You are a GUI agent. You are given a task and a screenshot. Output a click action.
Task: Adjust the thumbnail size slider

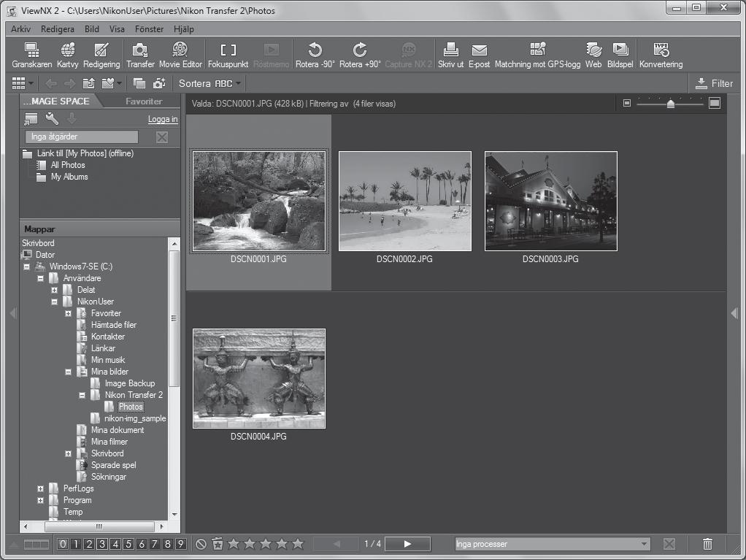tap(670, 103)
